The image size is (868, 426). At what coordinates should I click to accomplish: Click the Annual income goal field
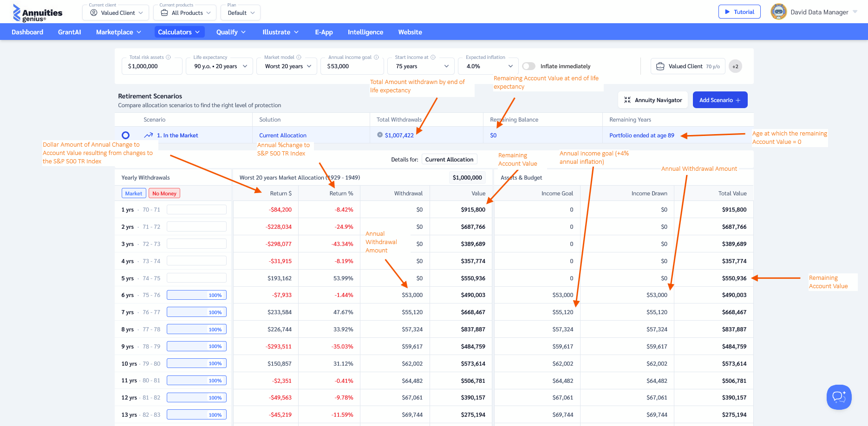352,66
